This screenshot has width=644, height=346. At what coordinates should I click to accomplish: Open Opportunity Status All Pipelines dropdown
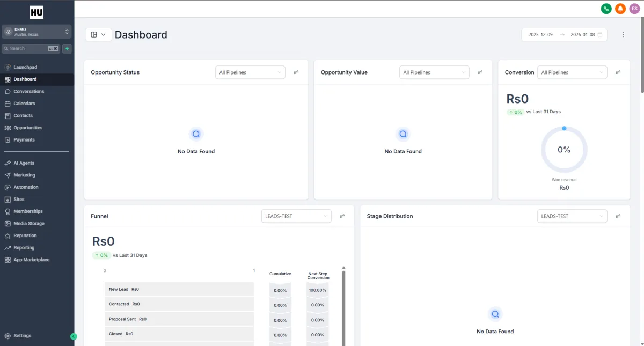pyautogui.click(x=251, y=72)
